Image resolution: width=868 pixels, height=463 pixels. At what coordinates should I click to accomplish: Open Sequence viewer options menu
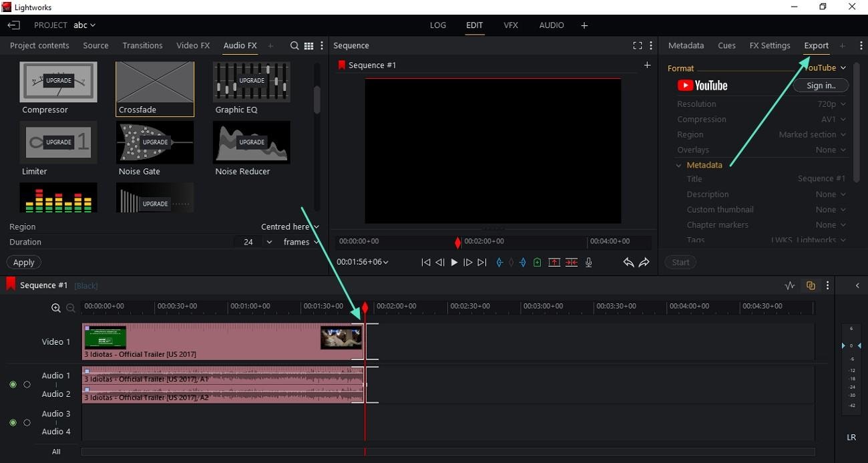[651, 45]
